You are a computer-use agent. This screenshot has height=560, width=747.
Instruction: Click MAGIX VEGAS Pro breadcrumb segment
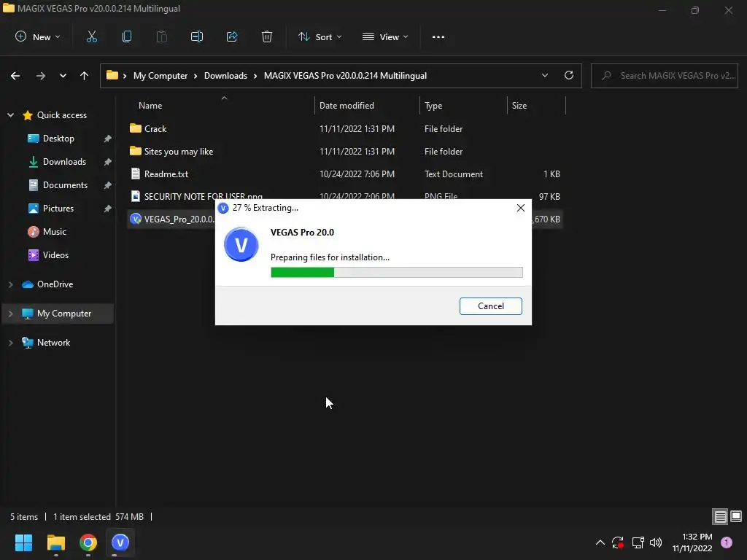click(x=345, y=76)
